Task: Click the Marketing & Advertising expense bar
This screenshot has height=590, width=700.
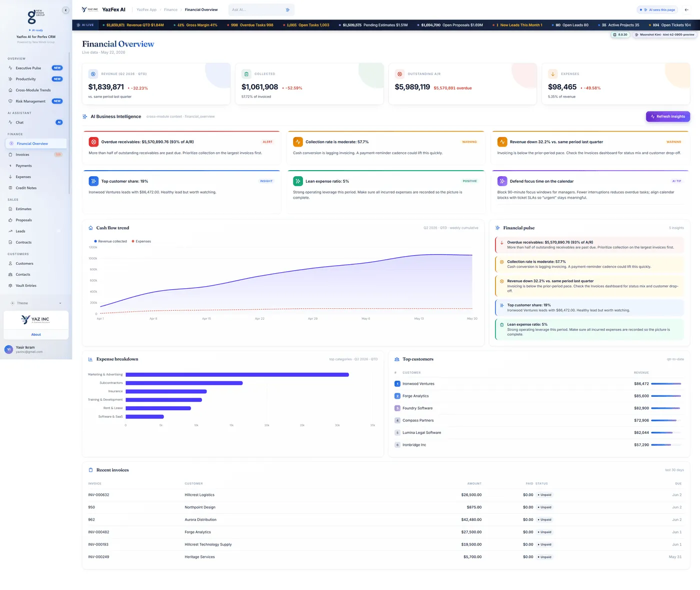Action: (237, 375)
